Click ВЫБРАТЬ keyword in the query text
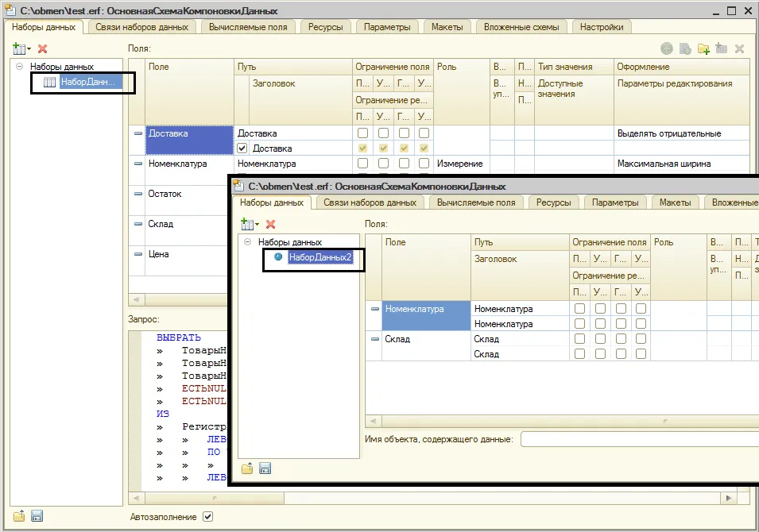Image resolution: width=759 pixels, height=532 pixels. pyautogui.click(x=179, y=337)
